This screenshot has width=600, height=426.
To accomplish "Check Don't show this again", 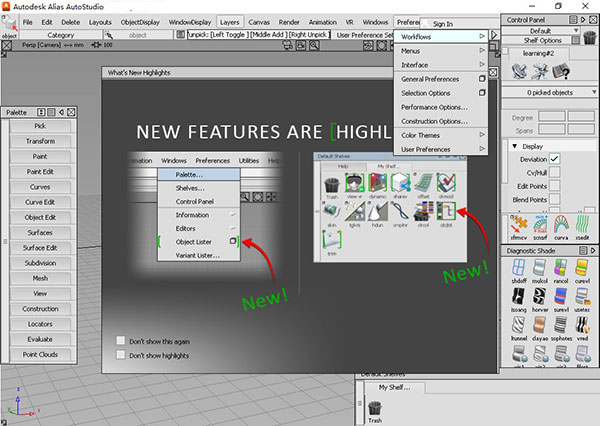I will (122, 340).
